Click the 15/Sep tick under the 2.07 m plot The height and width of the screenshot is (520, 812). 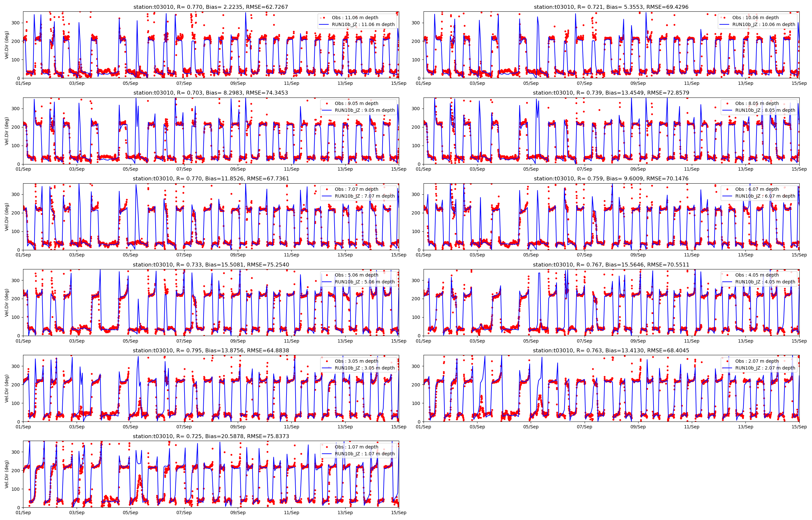click(799, 427)
